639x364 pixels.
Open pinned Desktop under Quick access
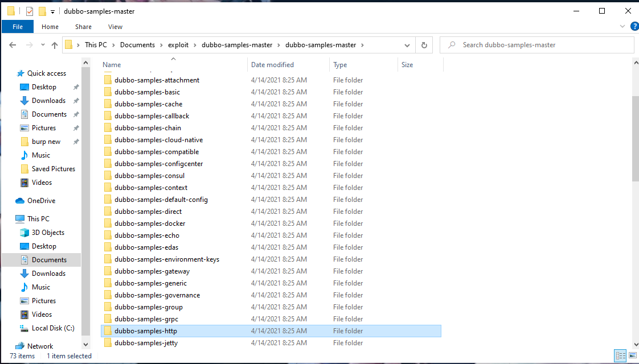pyautogui.click(x=44, y=87)
